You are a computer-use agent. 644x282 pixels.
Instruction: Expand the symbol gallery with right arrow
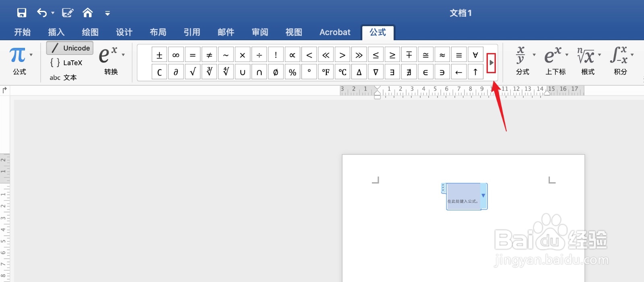[x=491, y=63]
